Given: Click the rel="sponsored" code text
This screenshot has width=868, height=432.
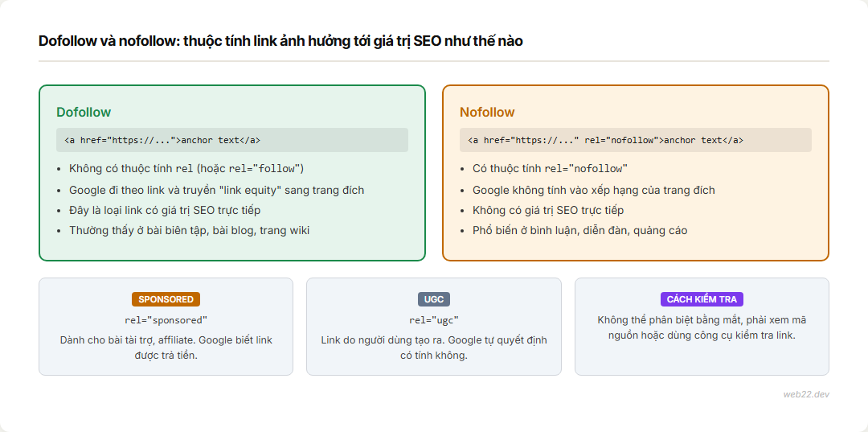Looking at the screenshot, I should pyautogui.click(x=166, y=320).
